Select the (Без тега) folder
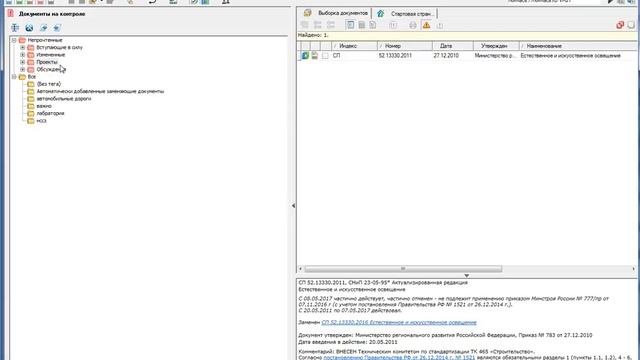The width and height of the screenshot is (640, 360). point(49,84)
